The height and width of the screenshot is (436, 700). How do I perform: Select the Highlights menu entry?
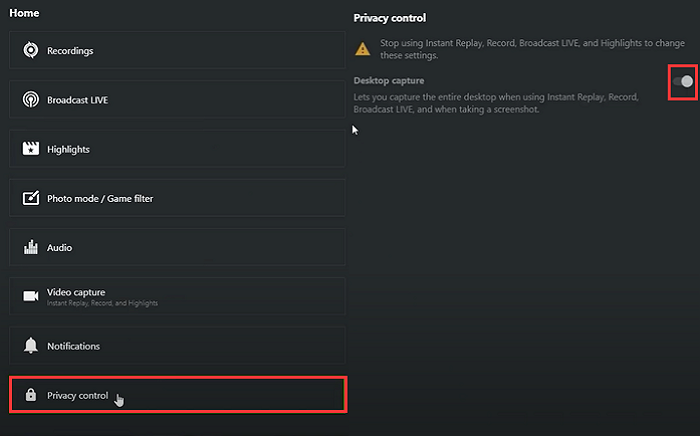(x=177, y=149)
